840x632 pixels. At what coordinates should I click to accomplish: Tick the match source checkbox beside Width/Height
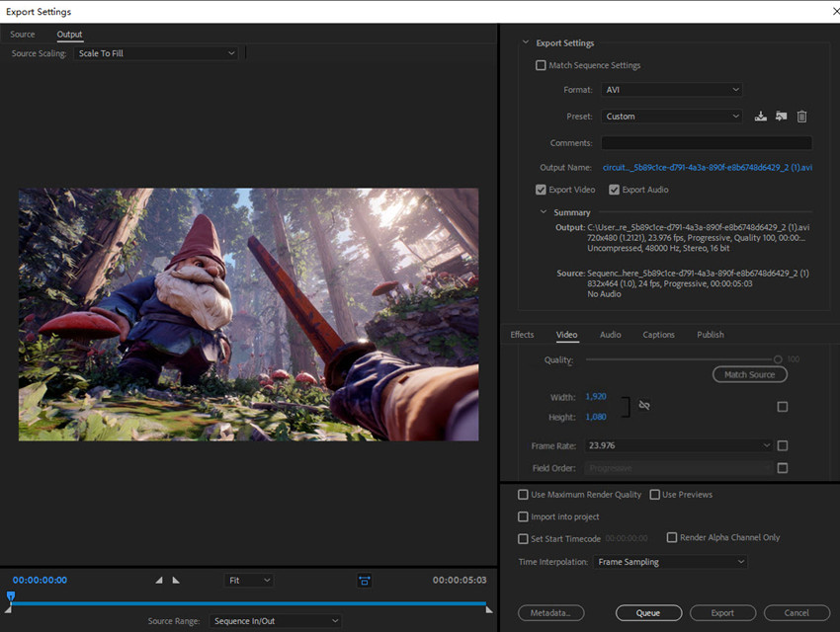click(x=782, y=407)
